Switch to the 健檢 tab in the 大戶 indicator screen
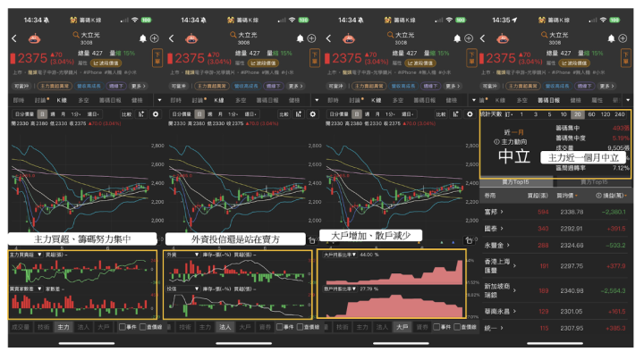The height and width of the screenshot is (360, 644). pyautogui.click(x=452, y=100)
